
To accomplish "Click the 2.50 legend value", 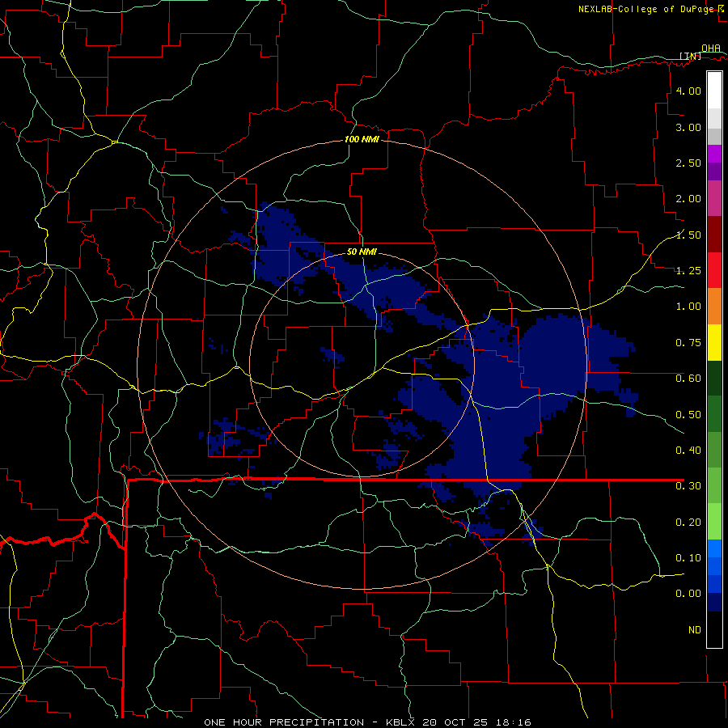I will click(688, 163).
